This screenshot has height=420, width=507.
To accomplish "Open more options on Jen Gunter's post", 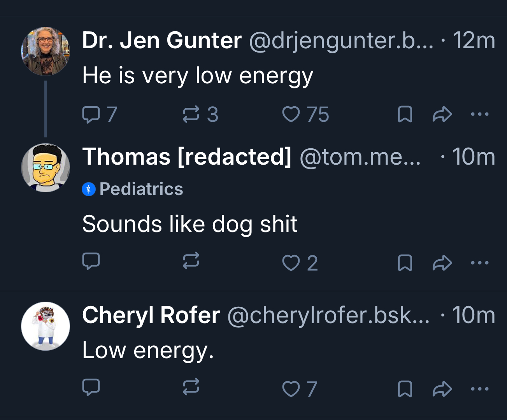I will click(x=479, y=114).
